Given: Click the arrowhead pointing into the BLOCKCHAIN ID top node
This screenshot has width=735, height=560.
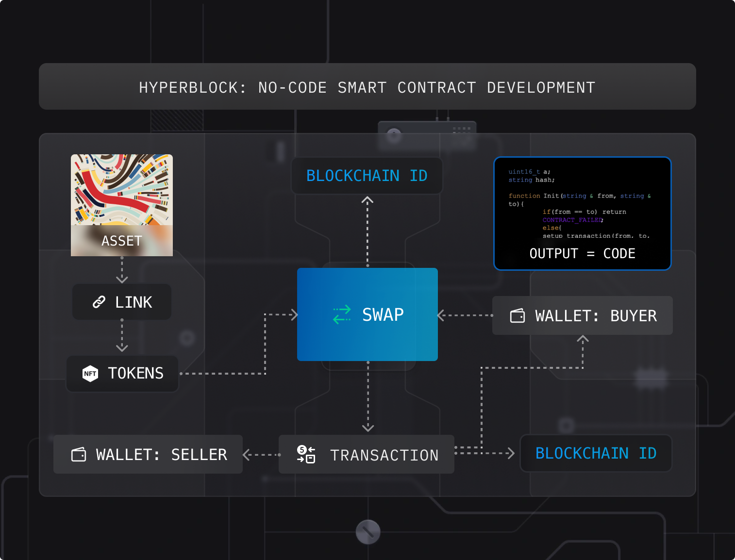Looking at the screenshot, I should [367, 200].
